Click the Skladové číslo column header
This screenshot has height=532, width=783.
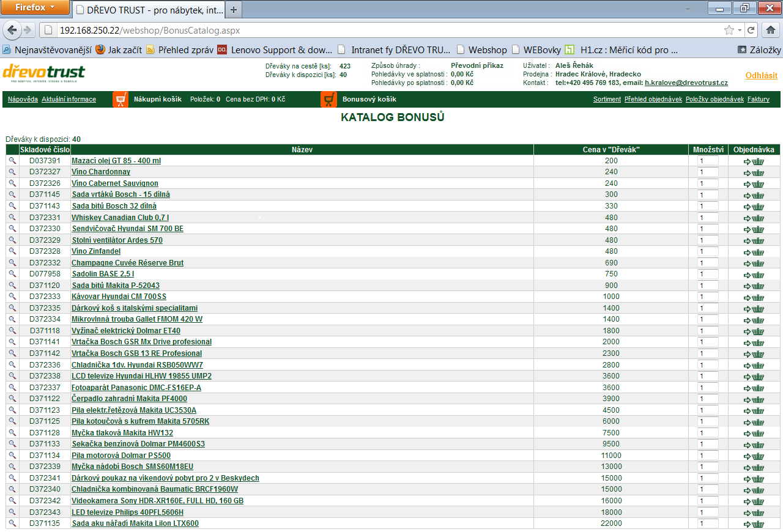coord(45,150)
